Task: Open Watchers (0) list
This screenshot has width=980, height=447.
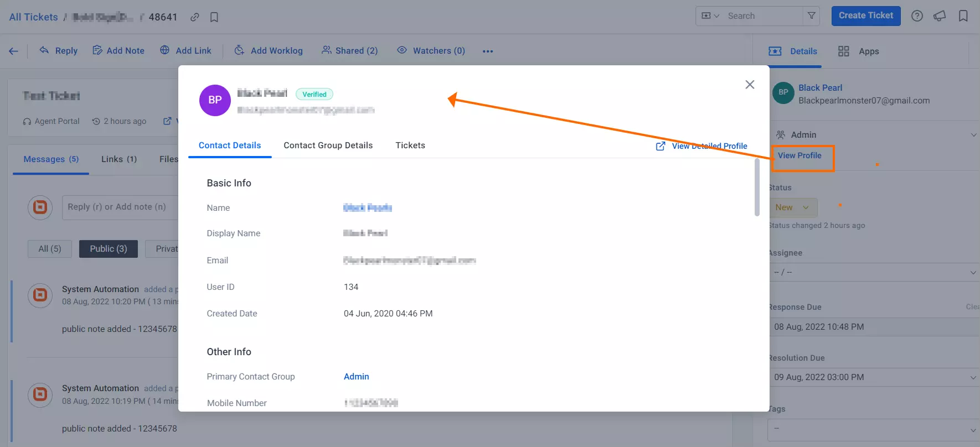Action: pyautogui.click(x=431, y=51)
